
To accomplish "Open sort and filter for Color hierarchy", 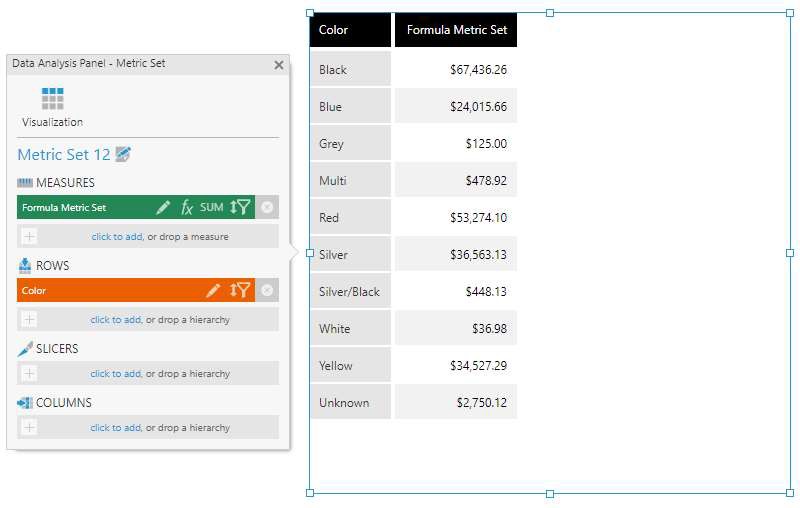I will coord(240,291).
